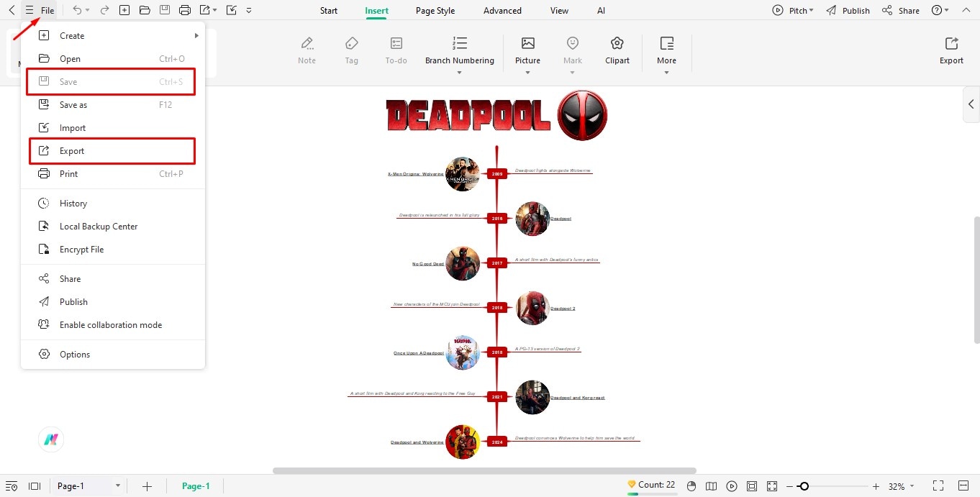This screenshot has height=497, width=980.
Task: Switch to the View tab
Action: 559,11
